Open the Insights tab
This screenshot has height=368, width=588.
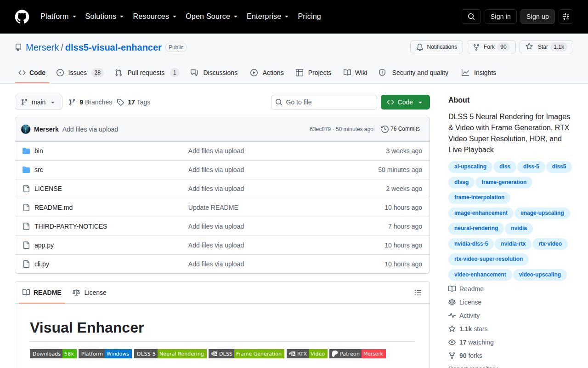pos(479,73)
